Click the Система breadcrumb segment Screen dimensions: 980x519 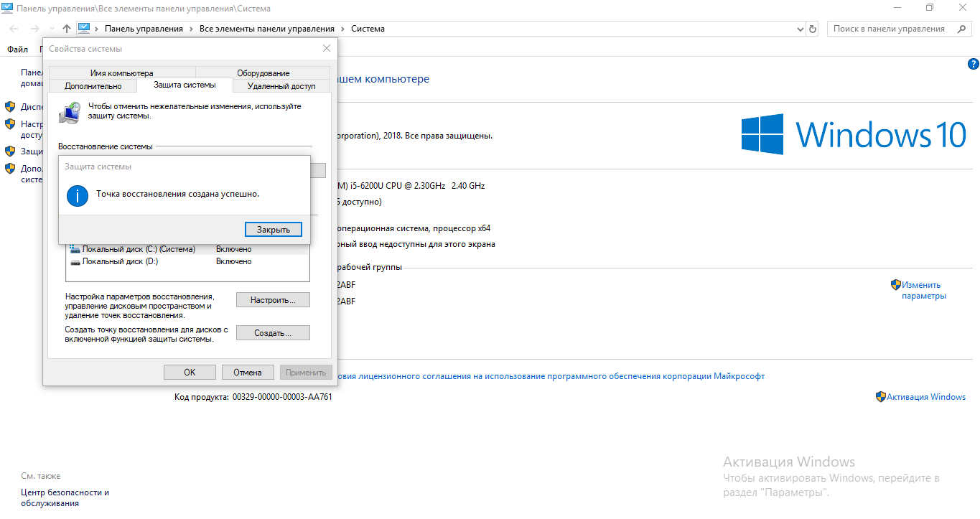368,29
